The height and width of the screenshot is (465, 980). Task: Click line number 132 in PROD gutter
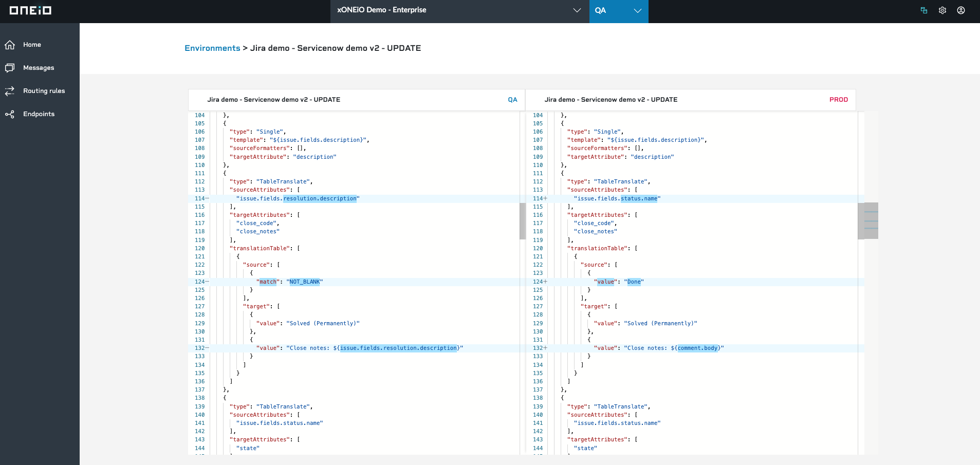(x=538, y=348)
